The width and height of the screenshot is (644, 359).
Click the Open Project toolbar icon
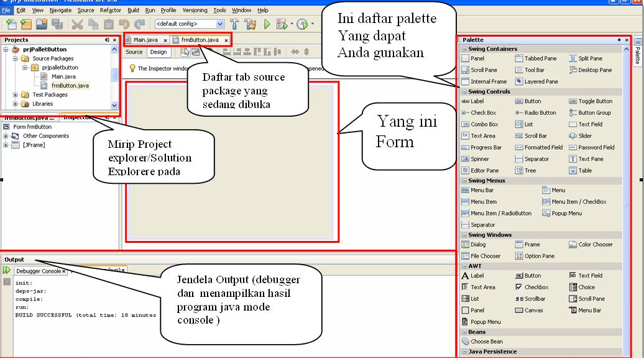pos(42,24)
